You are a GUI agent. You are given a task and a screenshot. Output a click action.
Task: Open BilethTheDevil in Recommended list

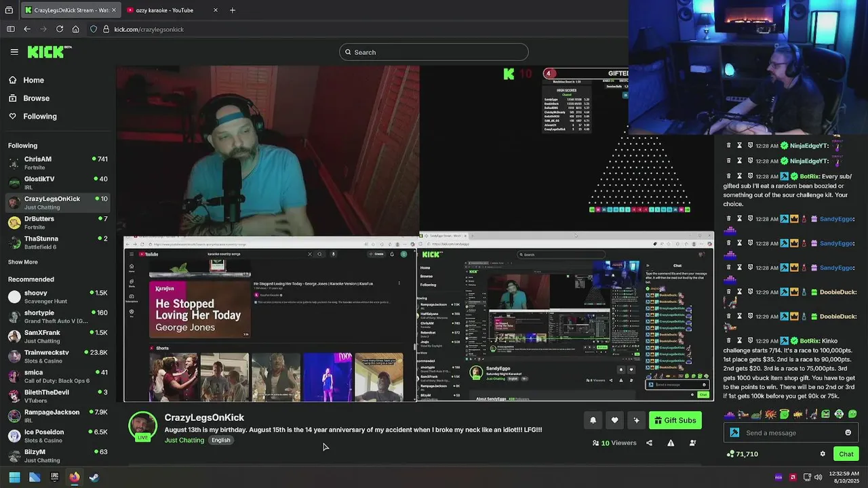(x=58, y=396)
